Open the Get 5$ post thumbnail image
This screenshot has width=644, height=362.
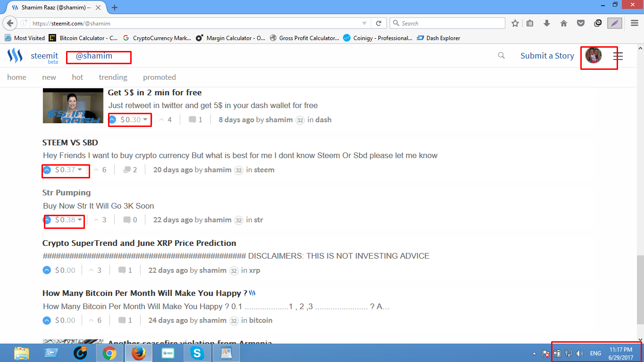(x=73, y=106)
